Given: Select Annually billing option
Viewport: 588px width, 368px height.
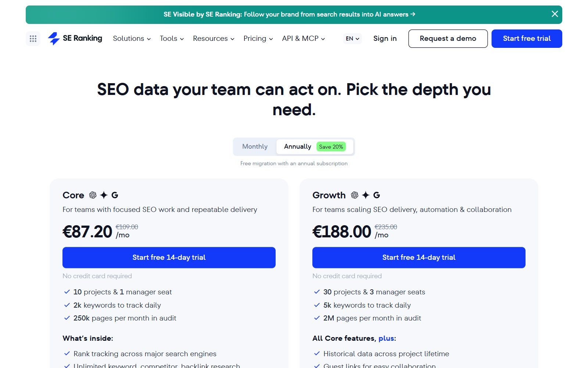Looking at the screenshot, I should point(315,146).
